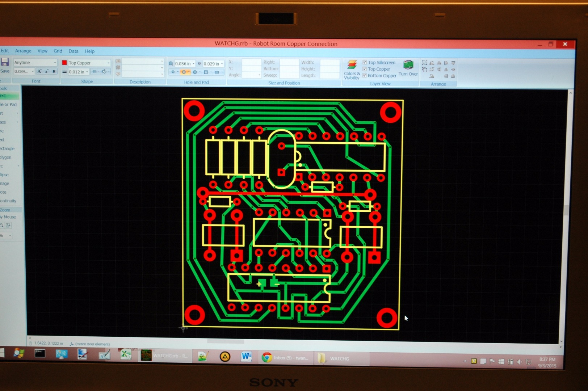Image resolution: width=588 pixels, height=391 pixels.
Task: Click the Width input field
Action: [330, 62]
